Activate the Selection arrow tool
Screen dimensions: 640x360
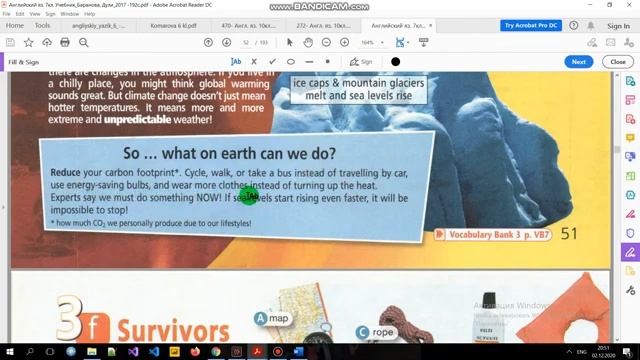[290, 42]
